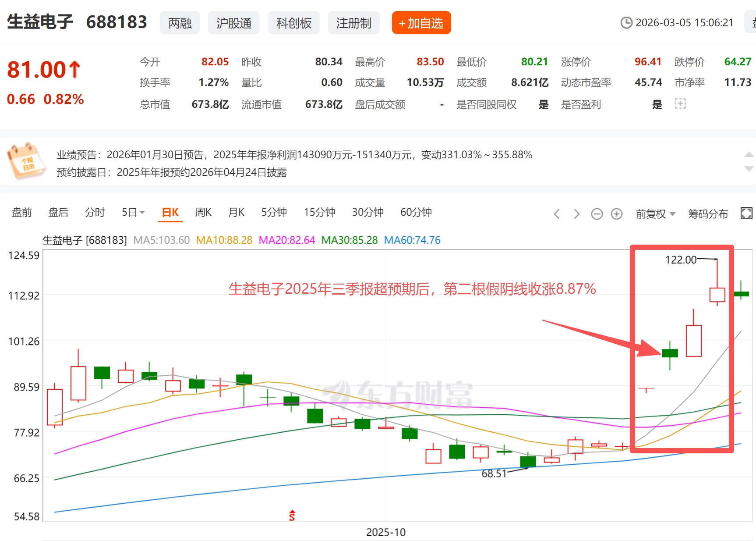Click the clock icon beside timestamp

(x=626, y=23)
